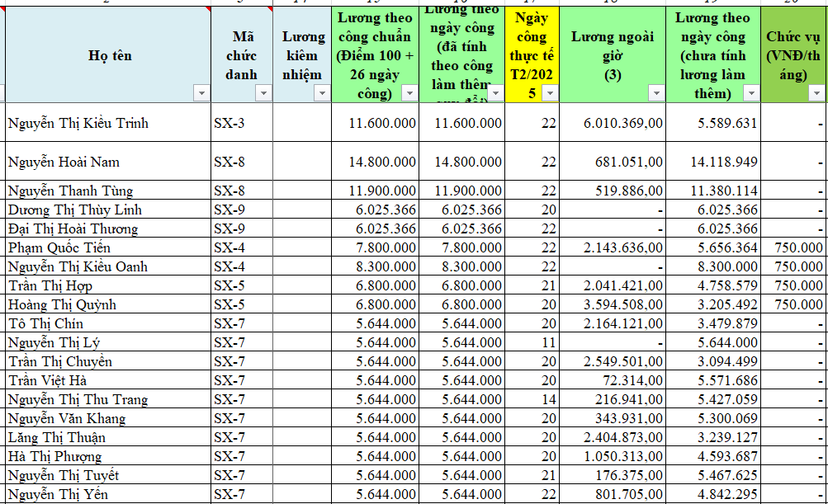Click the Tô Thị Chín name cell
Image resolution: width=828 pixels, height=504 pixels.
click(107, 323)
